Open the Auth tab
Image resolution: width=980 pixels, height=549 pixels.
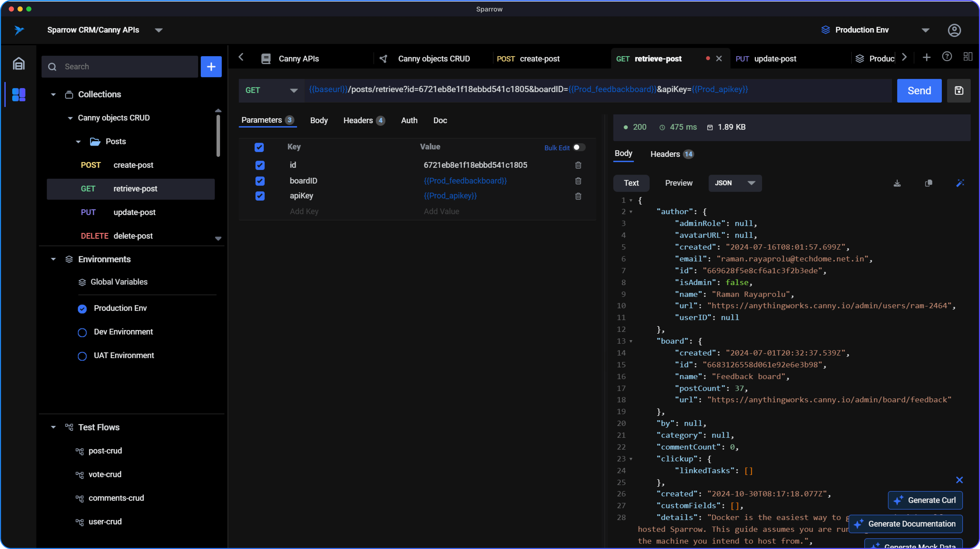[409, 121]
